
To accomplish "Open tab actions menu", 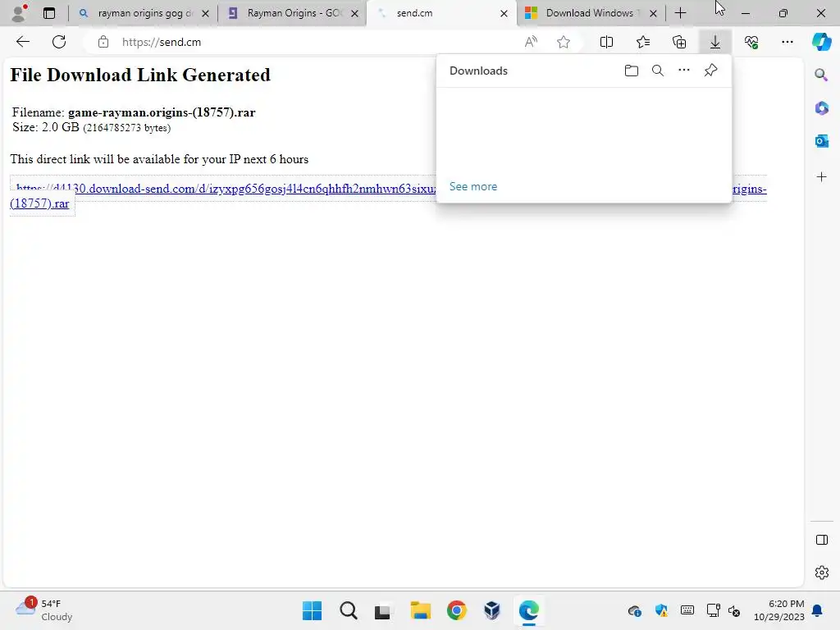I will tap(49, 13).
